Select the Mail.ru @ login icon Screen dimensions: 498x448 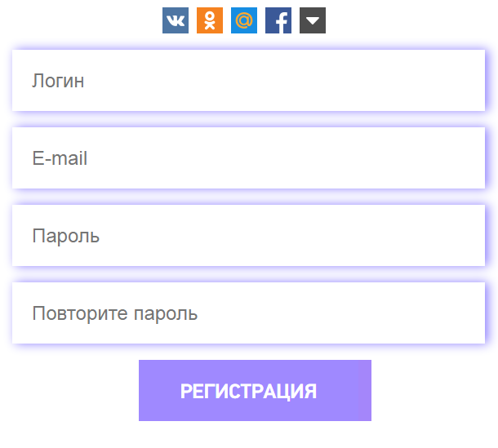click(244, 20)
